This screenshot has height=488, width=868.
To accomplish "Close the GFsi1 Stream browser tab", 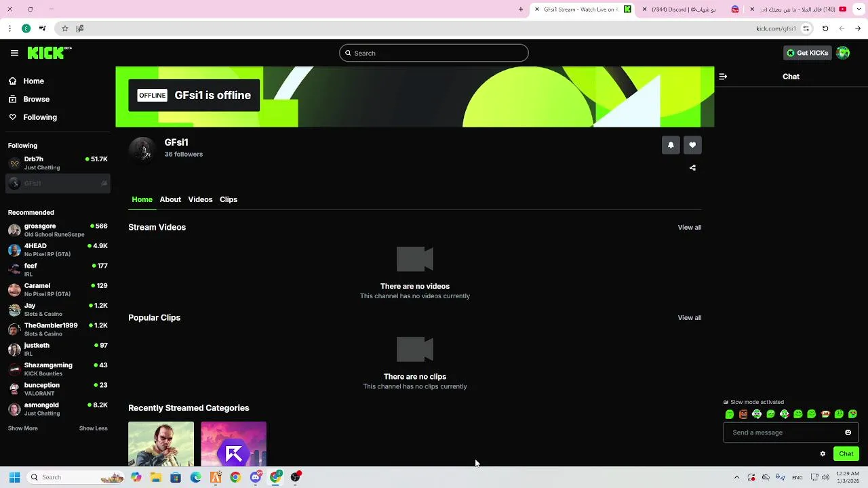I will point(537,9).
